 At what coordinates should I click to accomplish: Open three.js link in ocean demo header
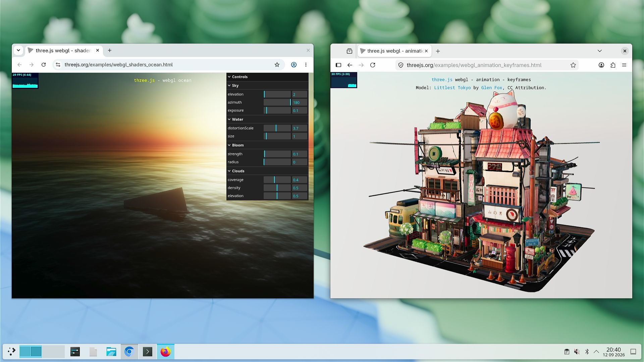pos(144,80)
